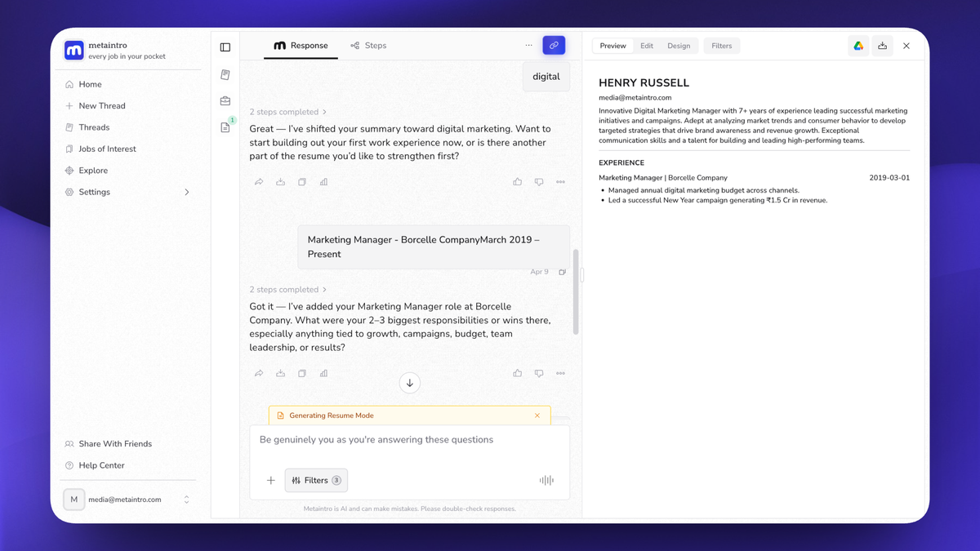The width and height of the screenshot is (980, 551).
Task: Thumbs up the 'added your Marketing Manager role' response
Action: pos(518,373)
